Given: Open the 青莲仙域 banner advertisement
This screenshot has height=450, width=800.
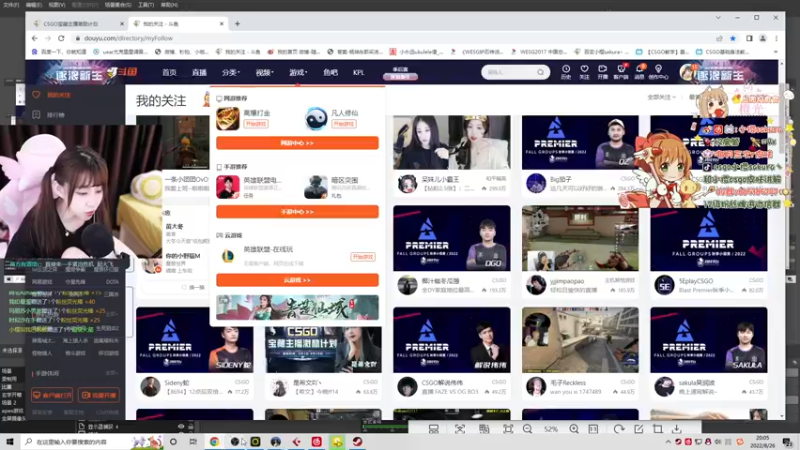Looking at the screenshot, I should tap(297, 308).
